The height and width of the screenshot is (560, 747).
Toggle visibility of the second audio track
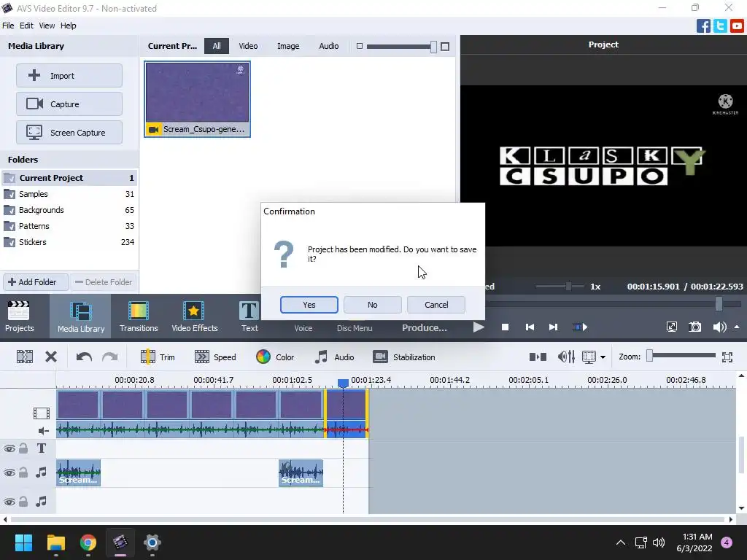[9, 502]
